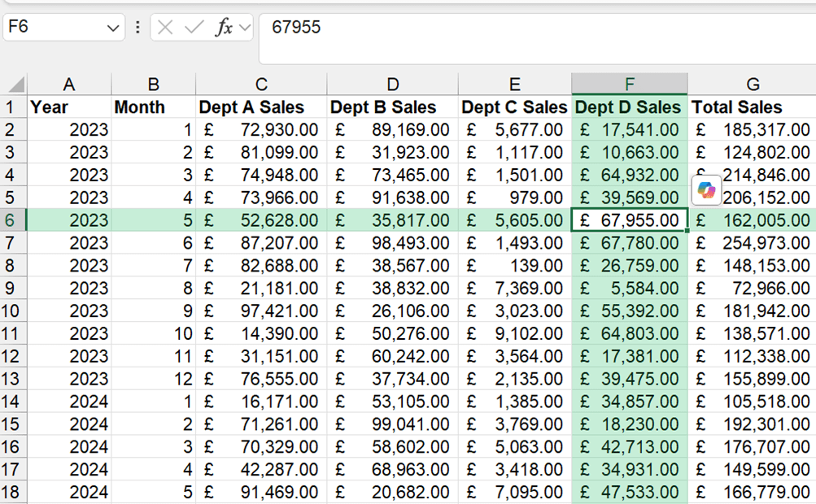The width and height of the screenshot is (816, 504).
Task: Select the Dept D Sales cell containing 67,780.00
Action: click(x=629, y=243)
